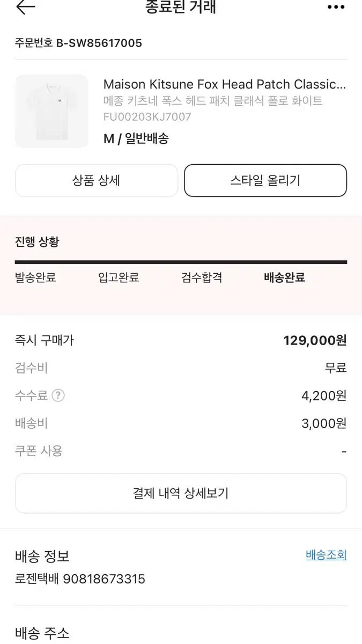The width and height of the screenshot is (362, 644).
Task: Follow the 배송조회 tracking link
Action: [x=326, y=555]
